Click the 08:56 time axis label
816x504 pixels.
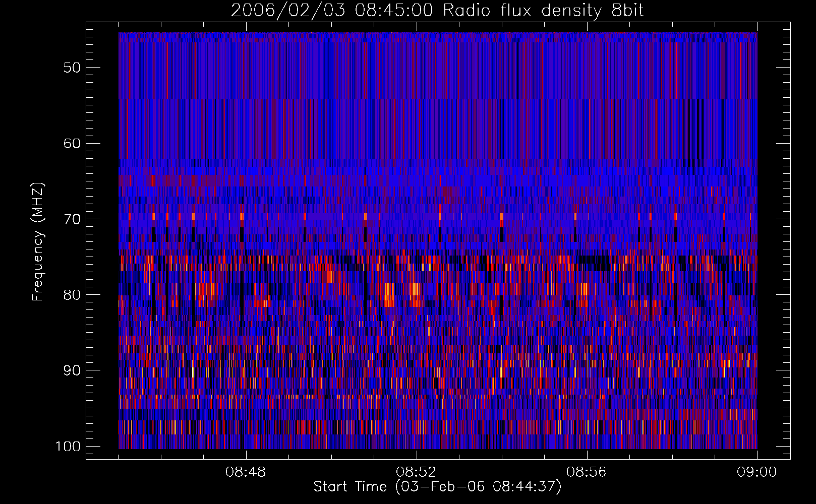pyautogui.click(x=587, y=472)
